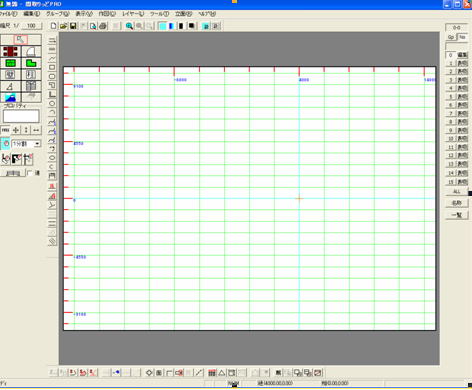Toggle the checkbox beside the lower-left button
Image resolution: width=472 pixels, height=390 pixels.
click(x=30, y=173)
